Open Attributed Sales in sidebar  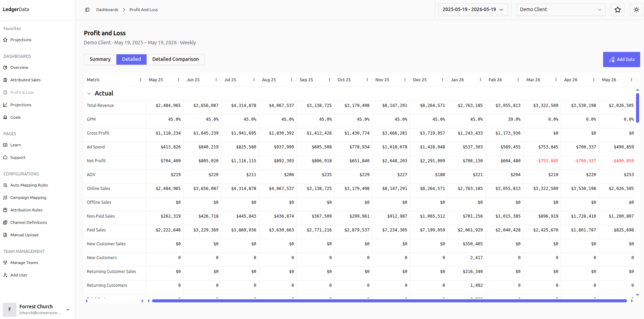(25, 80)
